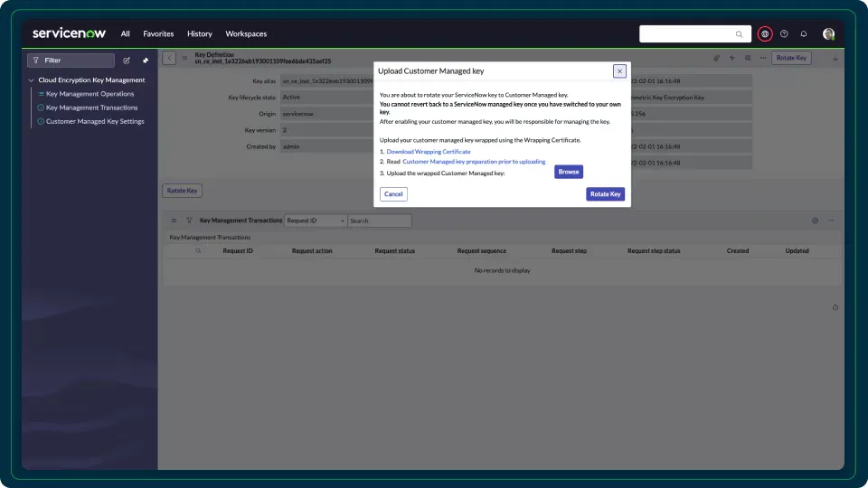Click the Created by field showing admin
Viewport: 868px width, 488px height.
point(326,146)
